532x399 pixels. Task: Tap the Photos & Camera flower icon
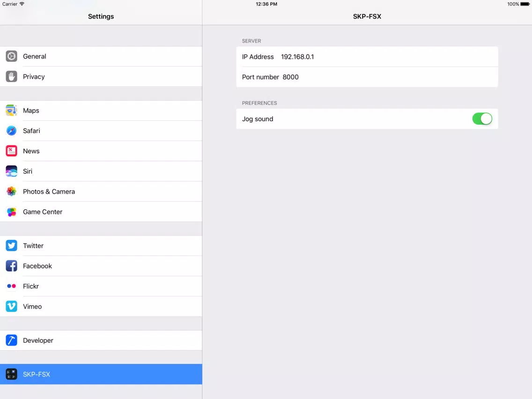[12, 192]
